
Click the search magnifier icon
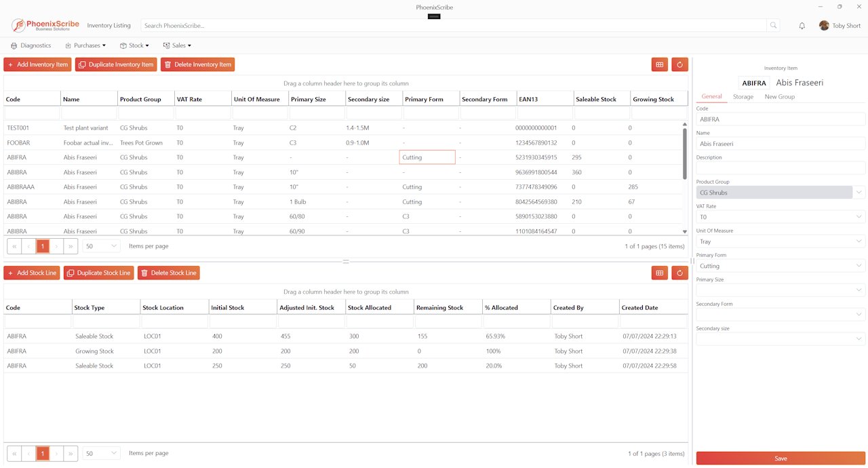pos(773,26)
